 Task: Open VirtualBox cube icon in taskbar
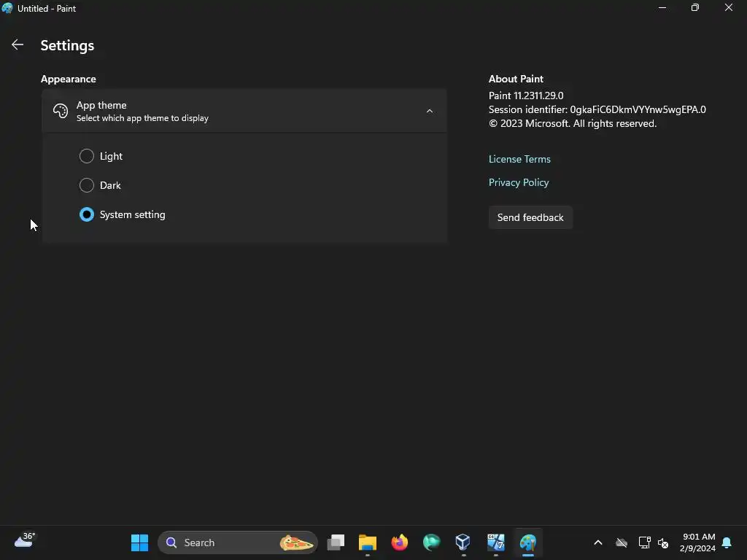(x=463, y=542)
